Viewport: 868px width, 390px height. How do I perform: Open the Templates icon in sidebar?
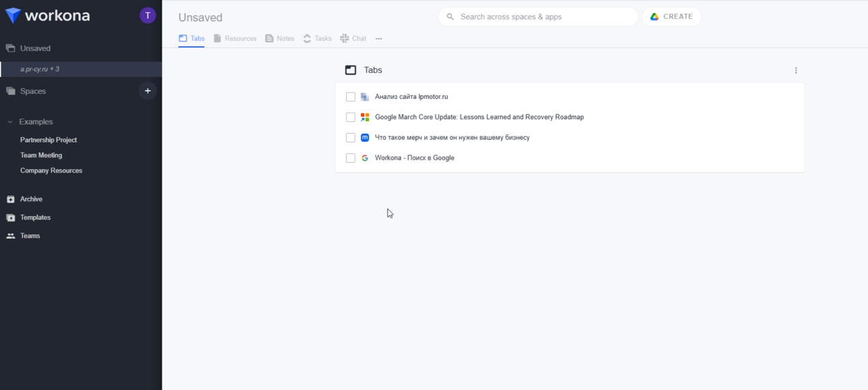(x=10, y=217)
